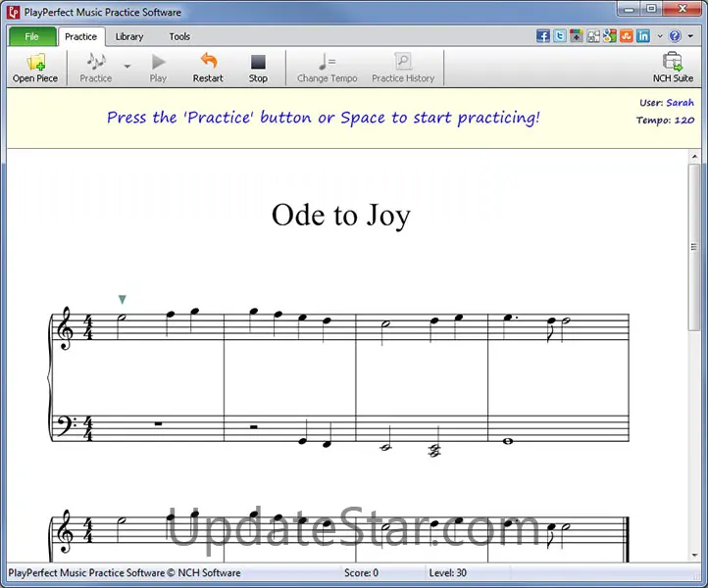The height and width of the screenshot is (588, 708).
Task: Switch to the Tools tab
Action: point(179,36)
